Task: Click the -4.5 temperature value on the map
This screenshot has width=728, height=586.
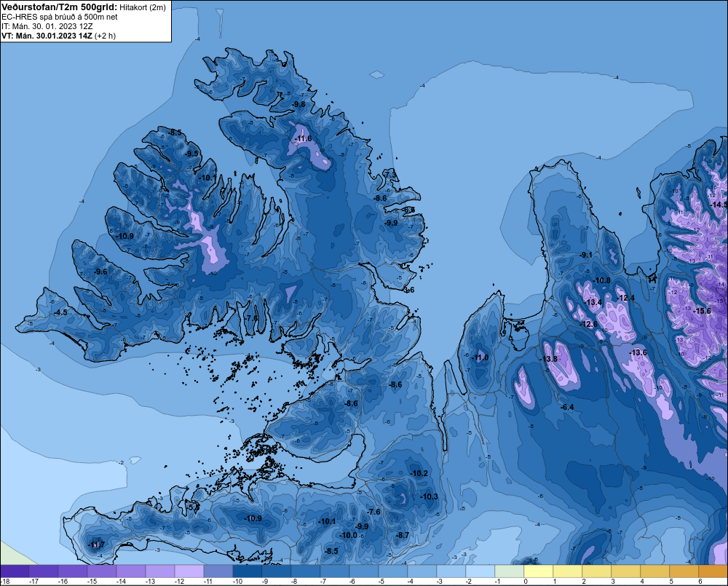Action: point(60,312)
